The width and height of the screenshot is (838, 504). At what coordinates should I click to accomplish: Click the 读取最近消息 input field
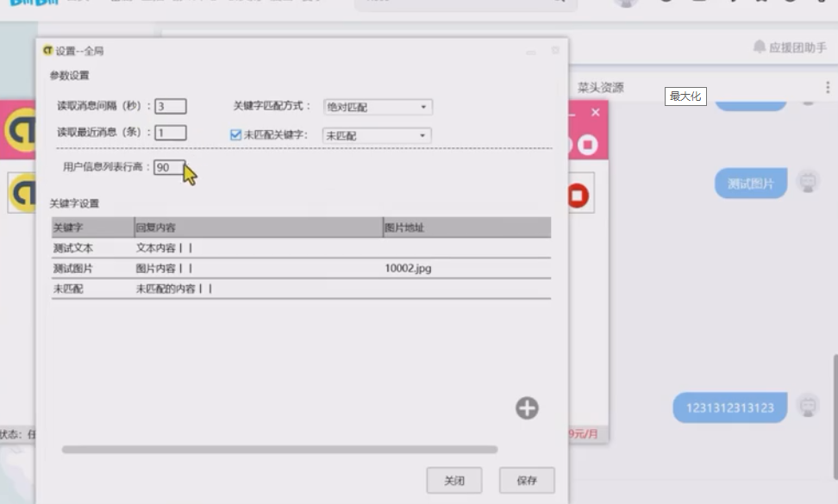pos(171,133)
